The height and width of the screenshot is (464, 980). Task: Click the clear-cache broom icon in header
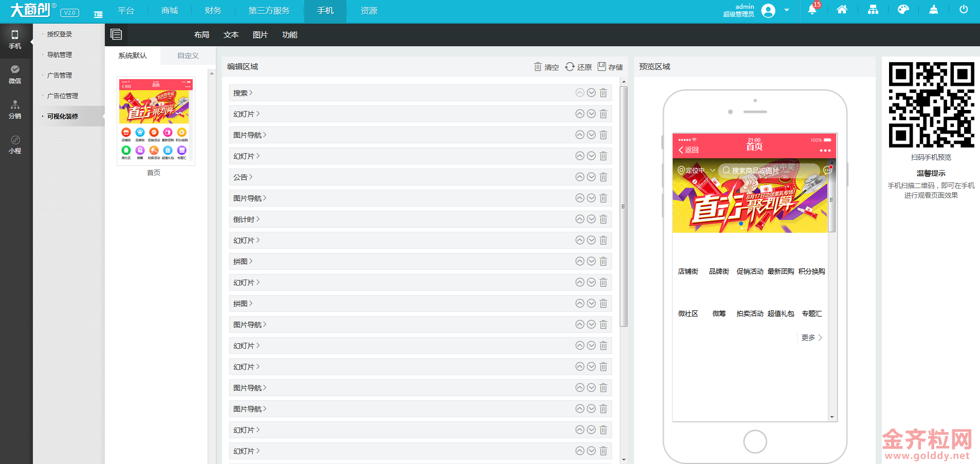[x=934, y=10]
